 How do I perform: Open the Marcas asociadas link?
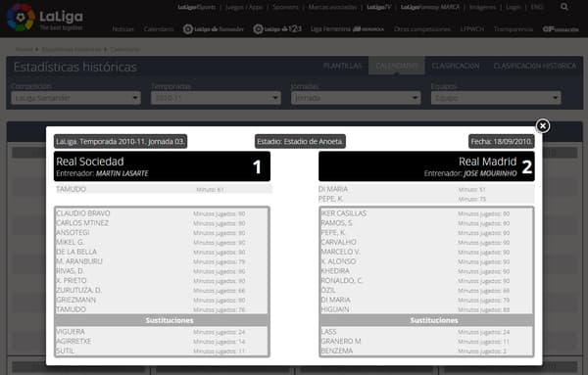click(x=332, y=7)
